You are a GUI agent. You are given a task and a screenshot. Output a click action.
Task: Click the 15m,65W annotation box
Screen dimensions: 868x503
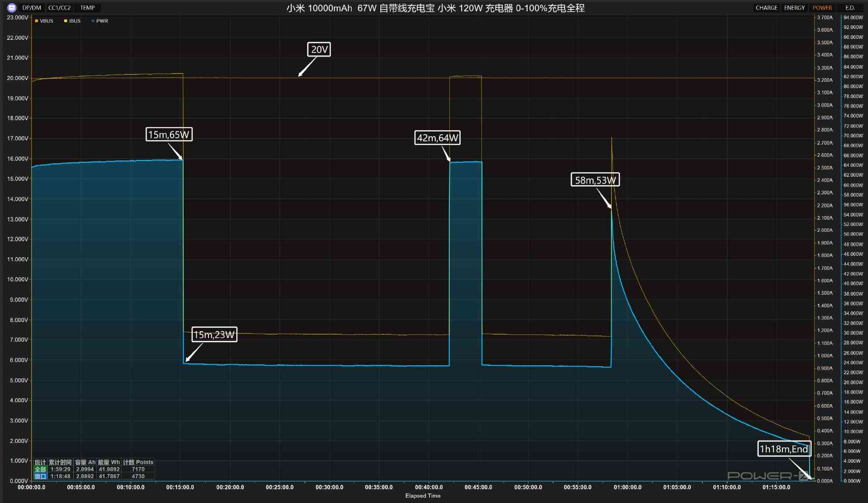[169, 134]
